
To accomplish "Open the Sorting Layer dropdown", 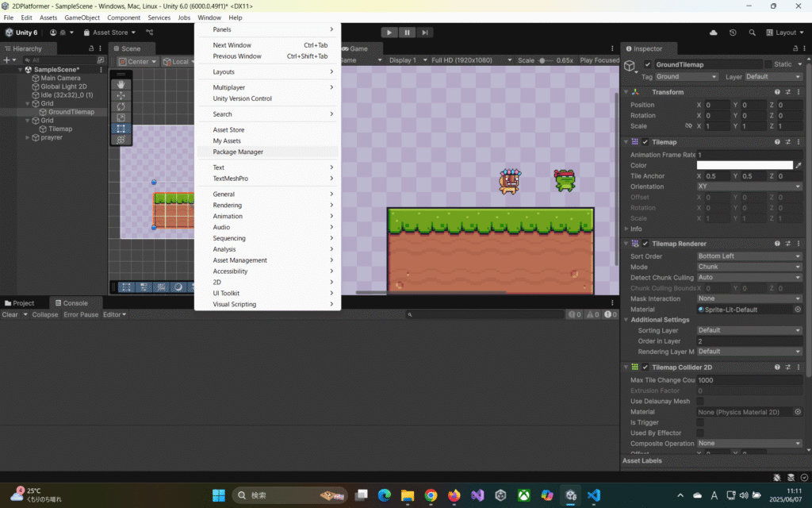I will [x=749, y=330].
